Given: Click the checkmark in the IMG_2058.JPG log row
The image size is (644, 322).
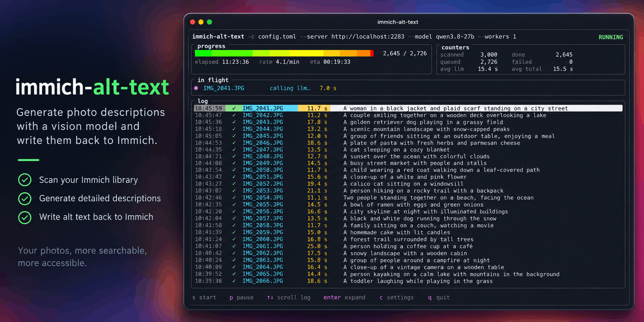Looking at the screenshot, I should point(234,225).
